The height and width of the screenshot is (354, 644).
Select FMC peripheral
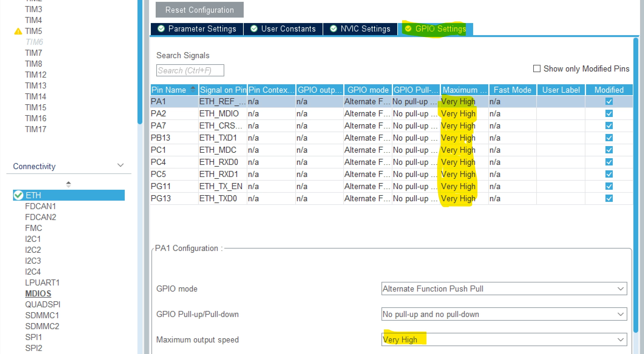click(34, 228)
